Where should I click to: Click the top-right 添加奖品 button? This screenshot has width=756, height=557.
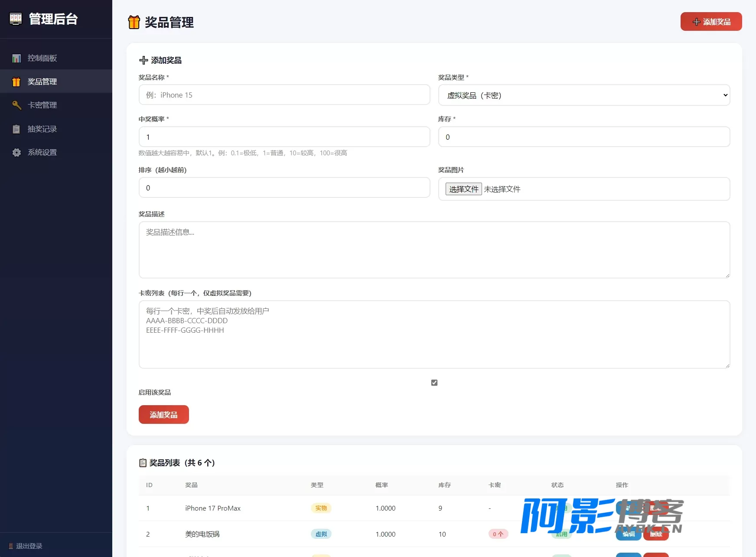coord(711,22)
